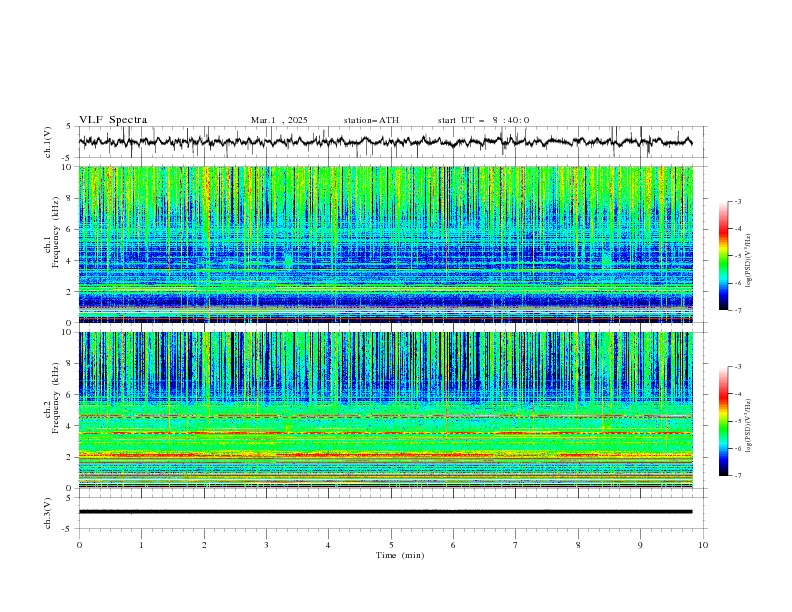The image size is (792, 612).
Task: Click time axis tick label "7"
Action: [516, 545]
